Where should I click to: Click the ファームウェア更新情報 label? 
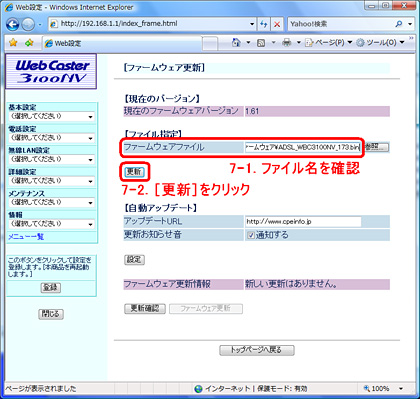(x=167, y=284)
